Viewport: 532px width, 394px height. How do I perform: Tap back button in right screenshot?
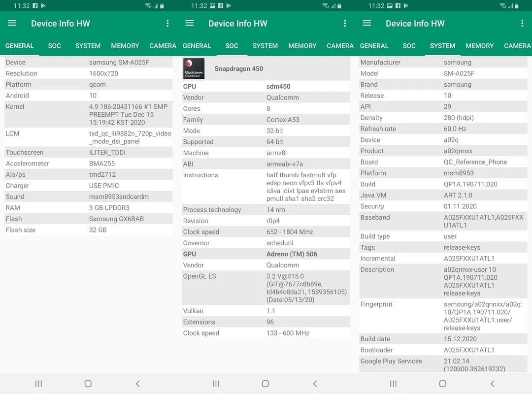492,384
